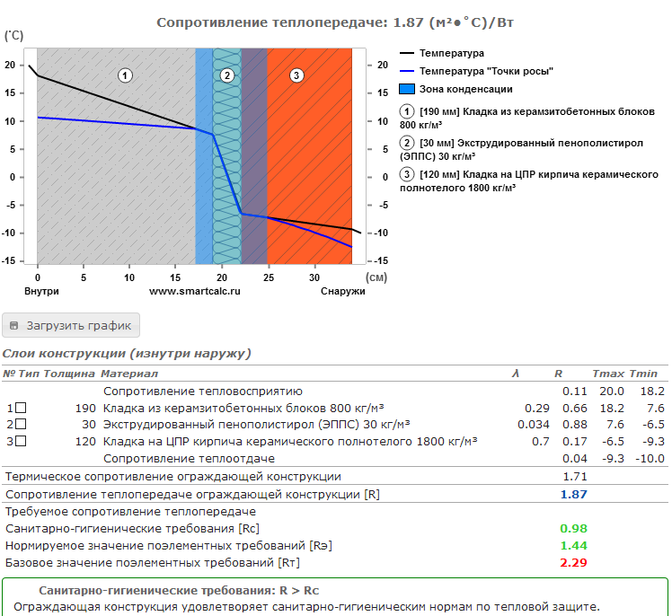Select legend icon 2 for Экструдированный пенополистирол
The image size is (672, 616).
click(x=407, y=143)
